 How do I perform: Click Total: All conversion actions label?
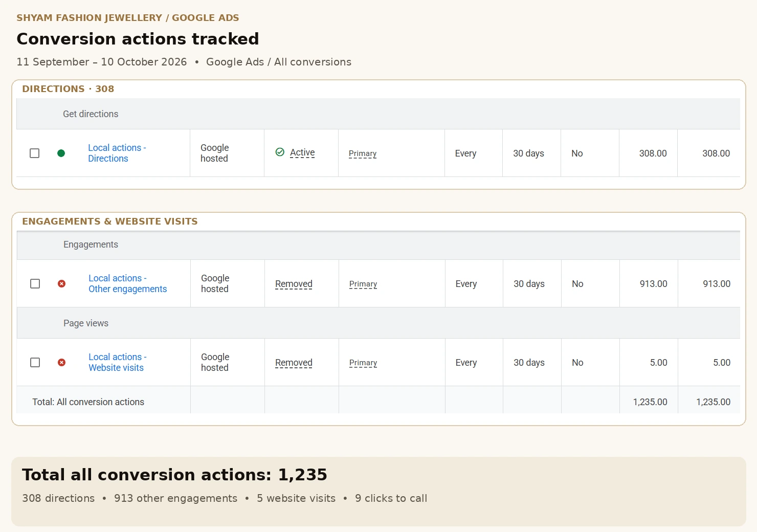click(x=88, y=402)
